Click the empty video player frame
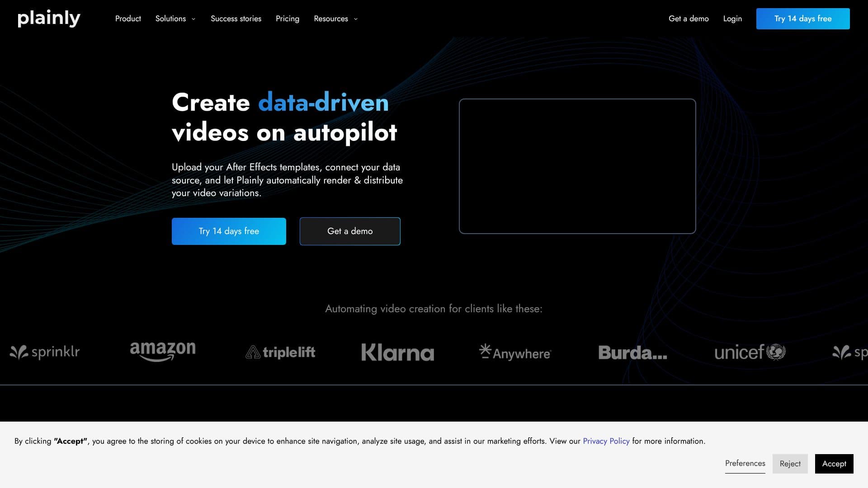This screenshot has width=868, height=488. [x=577, y=166]
